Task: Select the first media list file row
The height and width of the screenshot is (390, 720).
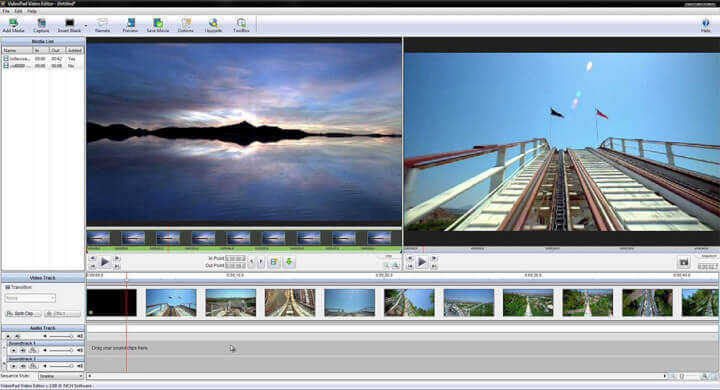Action: click(x=43, y=59)
